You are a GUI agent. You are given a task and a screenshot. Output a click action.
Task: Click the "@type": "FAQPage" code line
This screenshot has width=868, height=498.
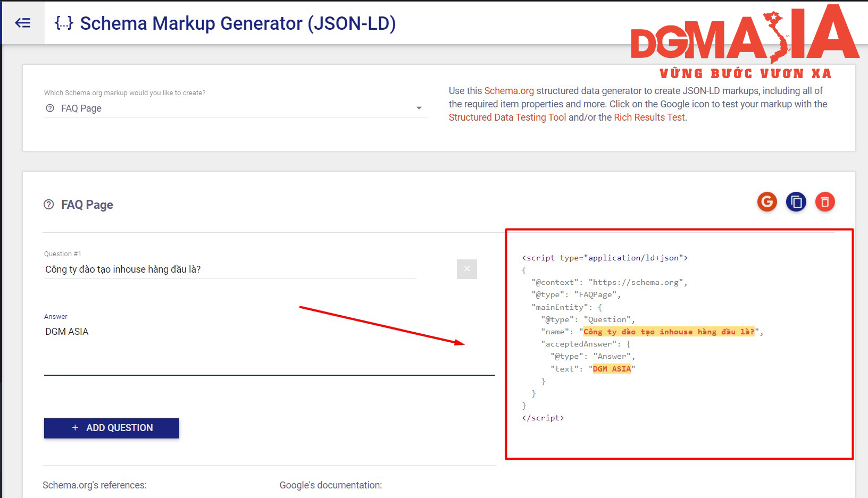tap(576, 294)
